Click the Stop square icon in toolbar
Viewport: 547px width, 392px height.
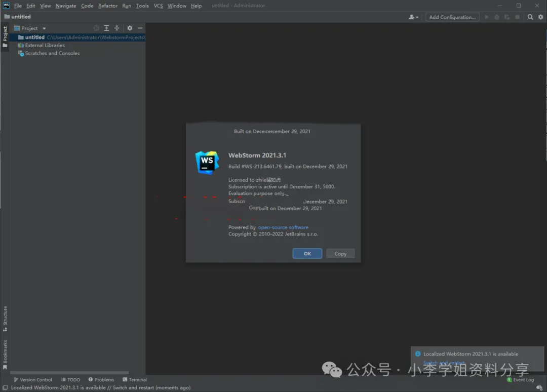517,17
